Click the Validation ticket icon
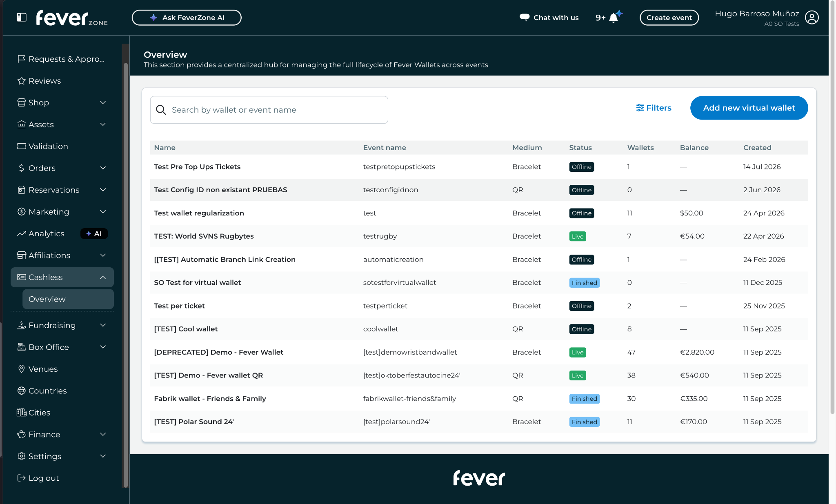This screenshot has height=504, width=836. click(21, 146)
